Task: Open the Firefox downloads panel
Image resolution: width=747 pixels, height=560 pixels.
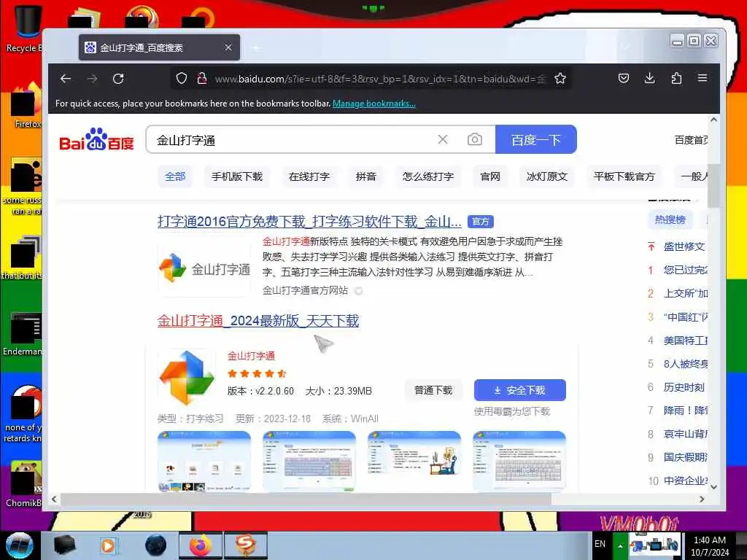Action: (649, 78)
